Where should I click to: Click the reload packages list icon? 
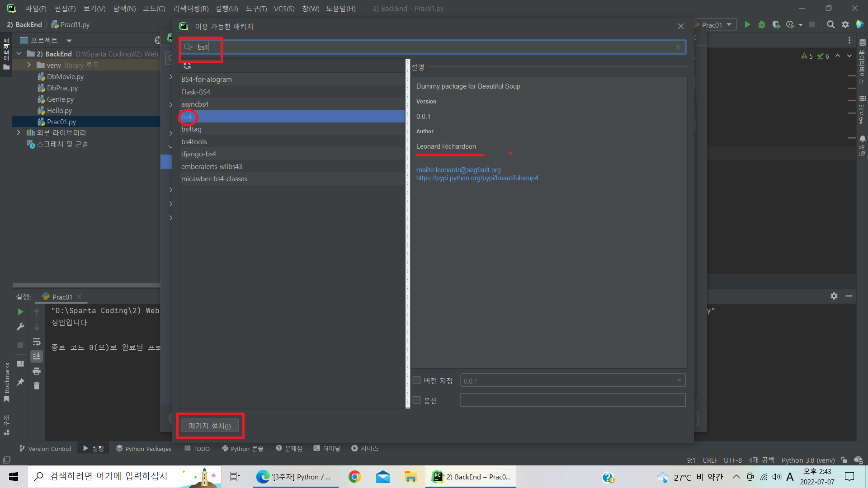(x=187, y=66)
